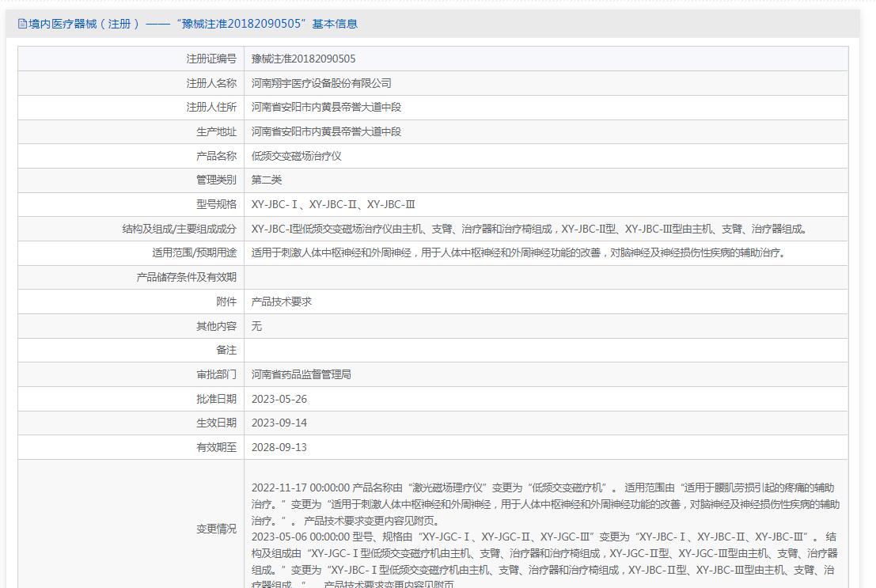Click the 审批部门 row label
The height and width of the screenshot is (588, 876).
[x=216, y=374]
